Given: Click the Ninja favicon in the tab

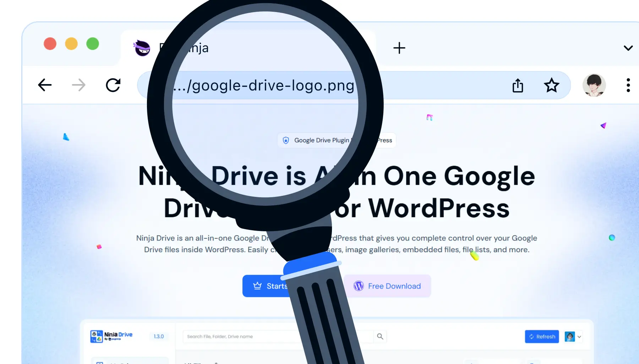Looking at the screenshot, I should click(142, 48).
